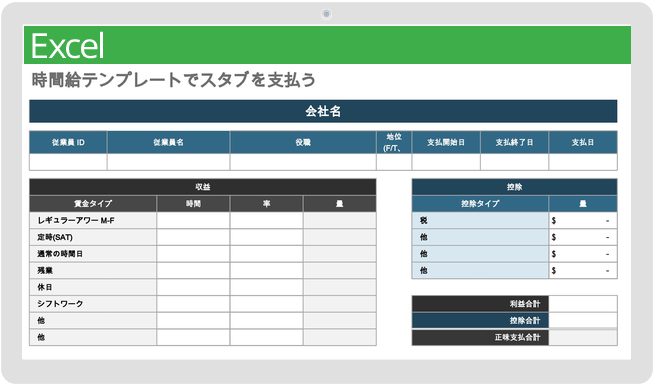Image resolution: width=654 pixels, height=385 pixels.
Task: Select the 時間 column header
Action: (193, 204)
